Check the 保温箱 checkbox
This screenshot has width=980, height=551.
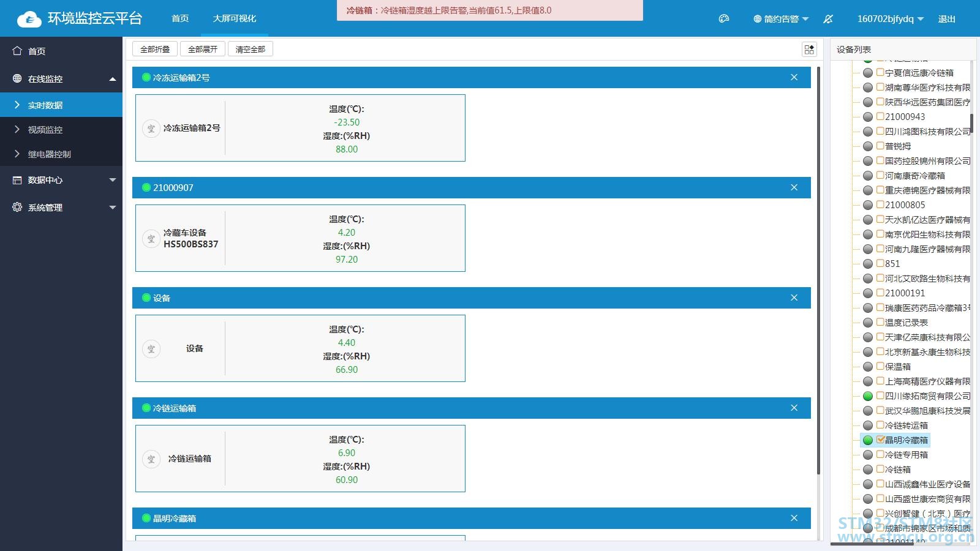click(x=880, y=366)
